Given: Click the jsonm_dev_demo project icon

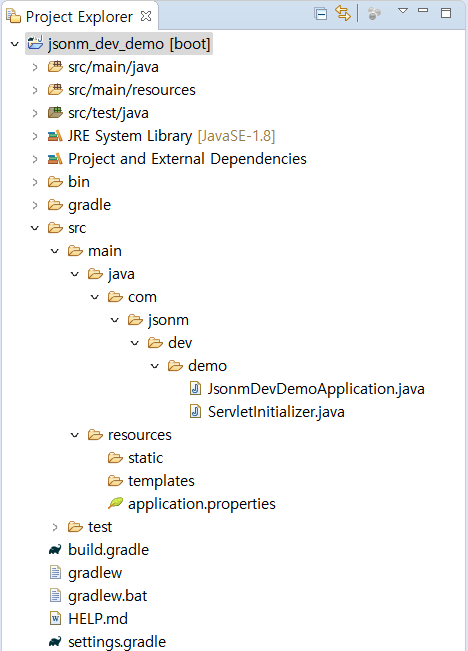Looking at the screenshot, I should click(35, 43).
